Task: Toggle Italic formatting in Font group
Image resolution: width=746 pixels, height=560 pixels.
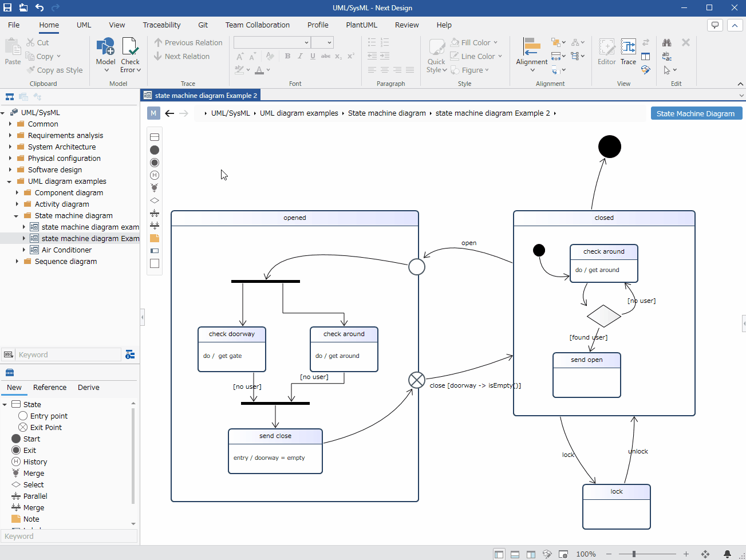Action: pyautogui.click(x=300, y=56)
